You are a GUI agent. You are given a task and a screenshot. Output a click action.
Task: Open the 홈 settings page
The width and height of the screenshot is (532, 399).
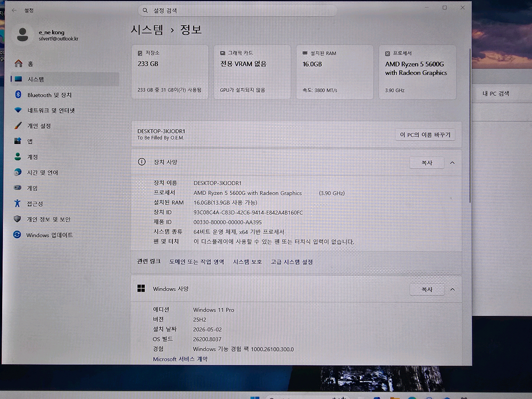pos(64,63)
